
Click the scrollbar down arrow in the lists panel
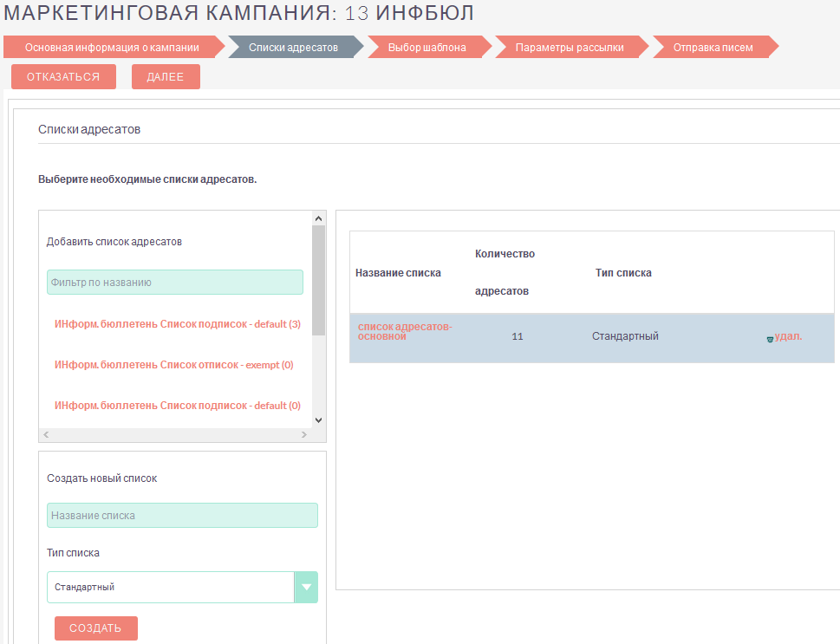point(318,419)
